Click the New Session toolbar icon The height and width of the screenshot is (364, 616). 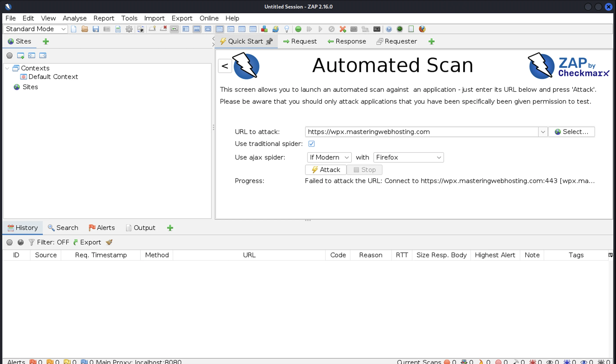click(74, 29)
